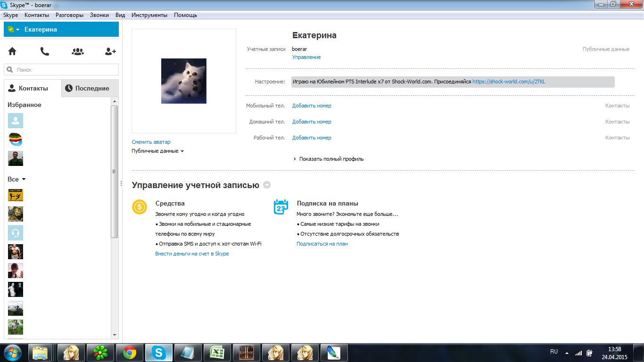Click Подписаться на план link
The width and height of the screenshot is (644, 362).
tap(322, 244)
